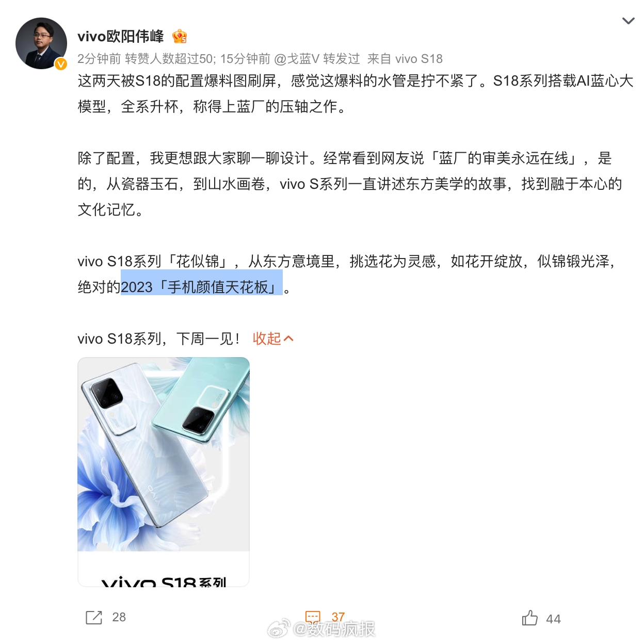Click the 2分钟前 timestamp
The height and width of the screenshot is (644, 644).
[x=99, y=59]
